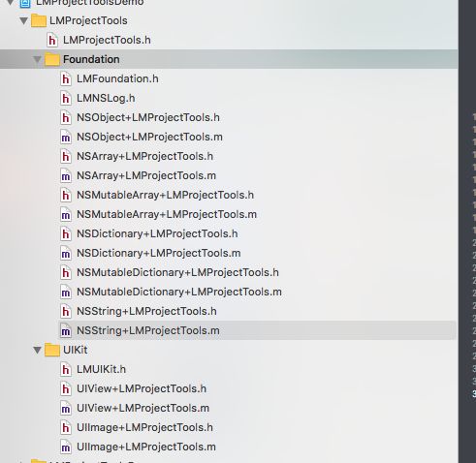Viewport: 476px width, 463px height.
Task: Click the header icon beside LMProjectTools.h
Action: click(52, 40)
